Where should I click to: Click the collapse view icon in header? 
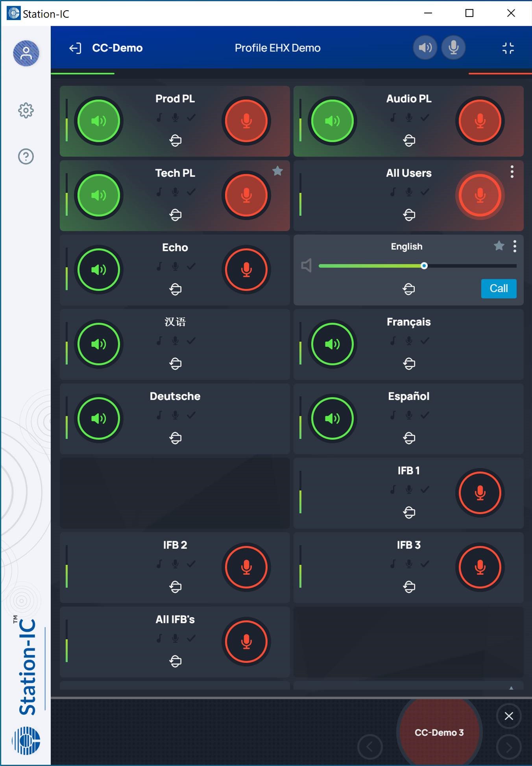pos(508,48)
